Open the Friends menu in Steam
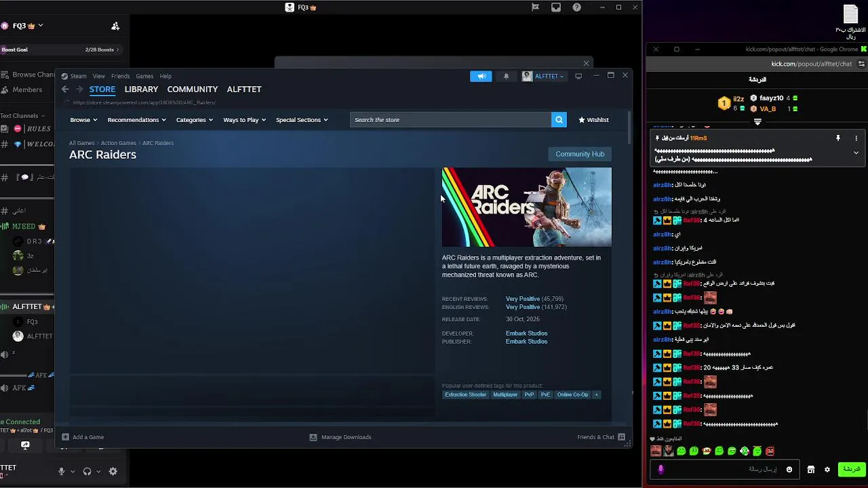This screenshot has width=868, height=488. 120,76
